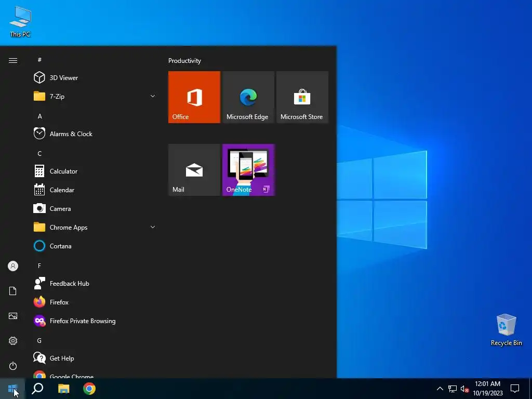Viewport: 532px width, 399px height.
Task: Launch Google Chrome from the app list
Action: point(95,374)
